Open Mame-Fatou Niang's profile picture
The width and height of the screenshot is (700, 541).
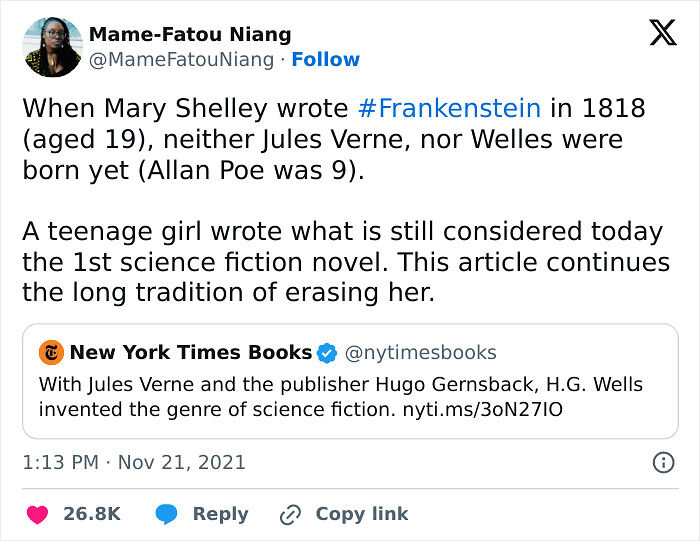tap(52, 47)
